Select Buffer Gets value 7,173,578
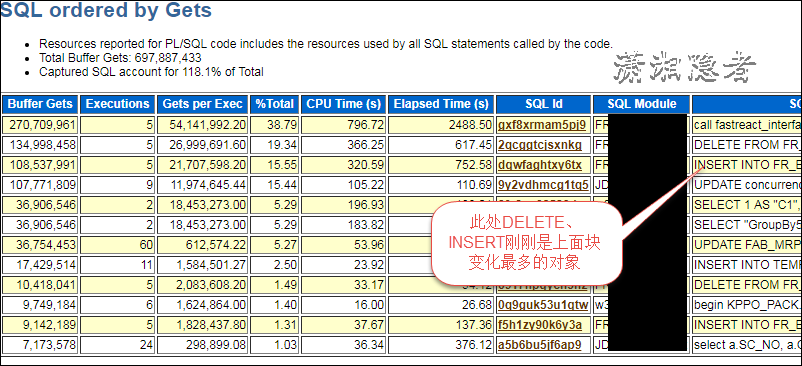Image resolution: width=802 pixels, height=366 pixels. (x=50, y=345)
